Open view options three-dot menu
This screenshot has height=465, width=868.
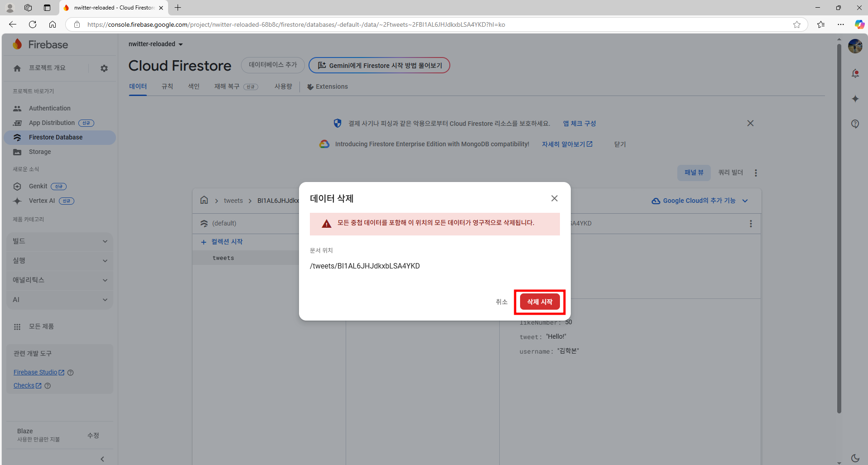click(x=756, y=173)
